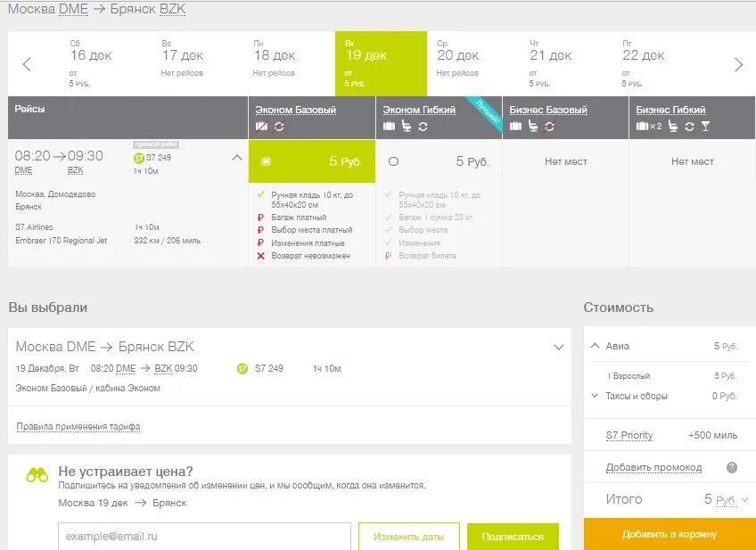Go to previous dates with left arrow
This screenshot has width=756, height=550.
(x=27, y=64)
